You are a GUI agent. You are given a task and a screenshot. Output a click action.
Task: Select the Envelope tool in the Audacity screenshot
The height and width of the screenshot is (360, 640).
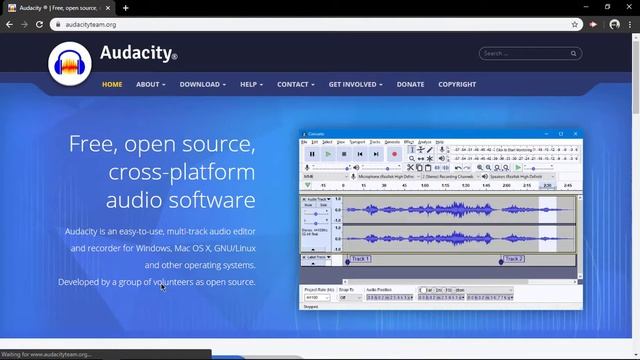(x=420, y=149)
